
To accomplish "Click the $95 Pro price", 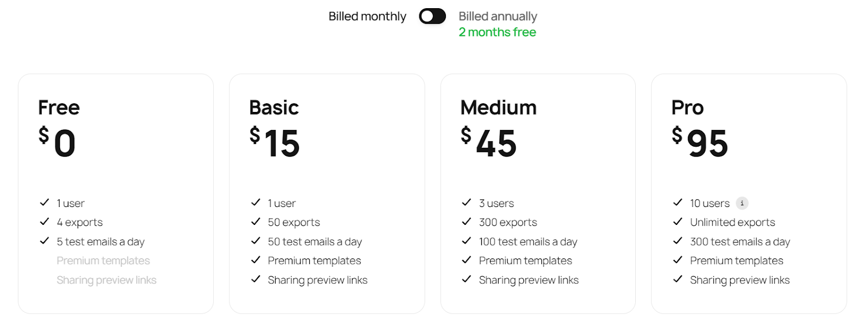I will (x=700, y=143).
